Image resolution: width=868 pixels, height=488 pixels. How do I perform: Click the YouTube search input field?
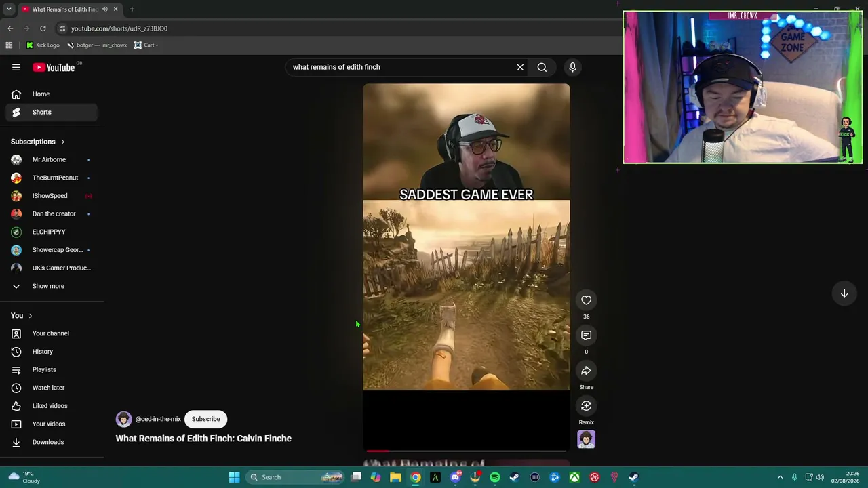point(400,67)
